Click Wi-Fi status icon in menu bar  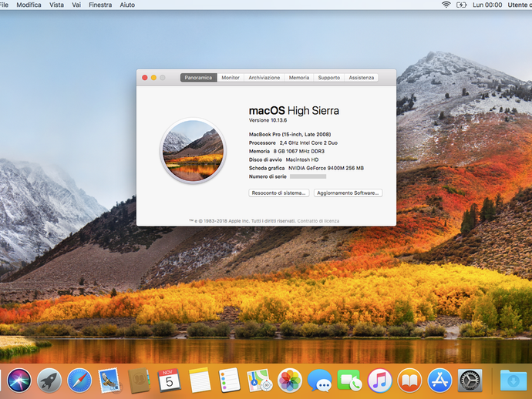point(446,5)
